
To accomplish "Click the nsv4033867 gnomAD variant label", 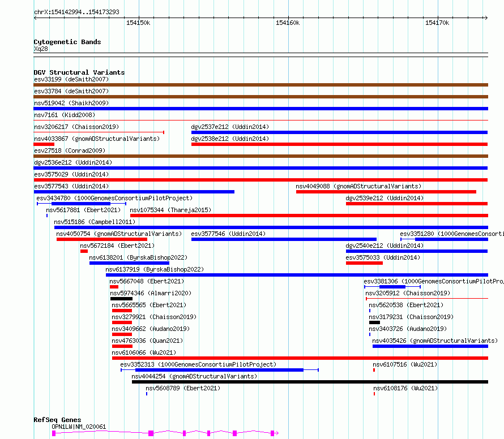I will (x=97, y=139).
